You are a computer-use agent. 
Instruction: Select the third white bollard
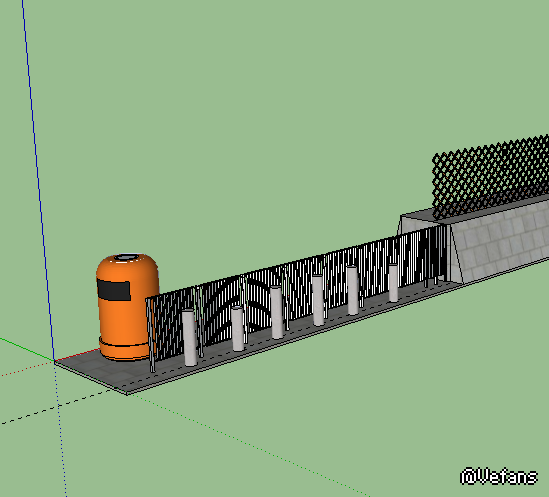click(277, 312)
